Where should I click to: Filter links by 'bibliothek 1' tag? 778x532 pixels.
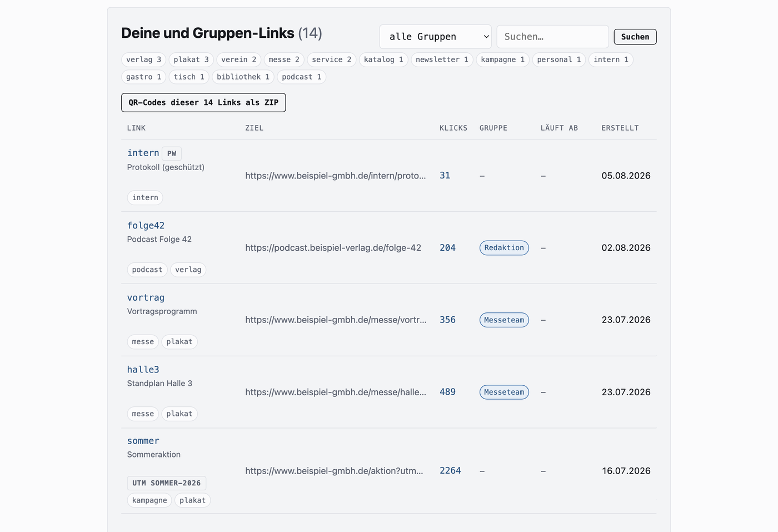point(243,77)
